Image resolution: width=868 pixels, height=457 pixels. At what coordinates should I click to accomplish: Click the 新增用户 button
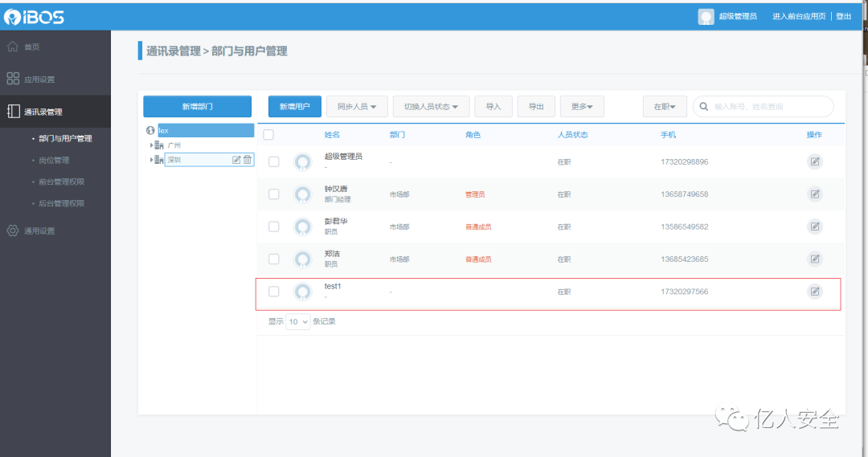pos(294,106)
